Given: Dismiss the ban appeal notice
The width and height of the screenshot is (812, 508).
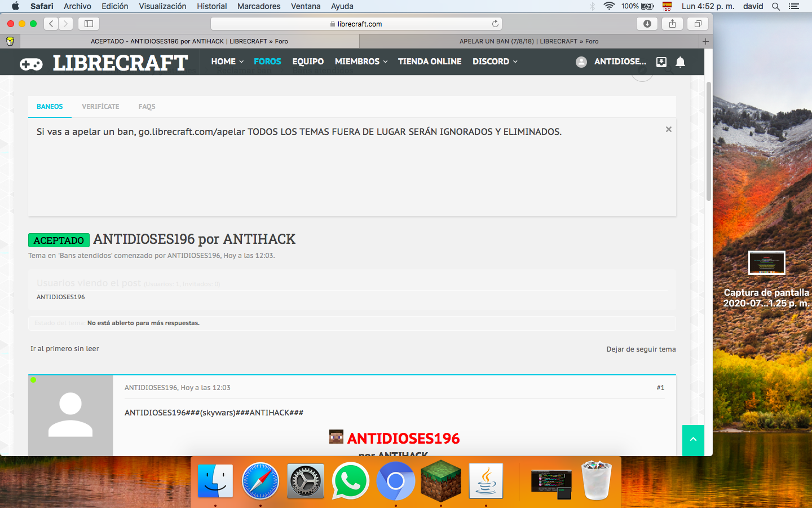Looking at the screenshot, I should 668,129.
